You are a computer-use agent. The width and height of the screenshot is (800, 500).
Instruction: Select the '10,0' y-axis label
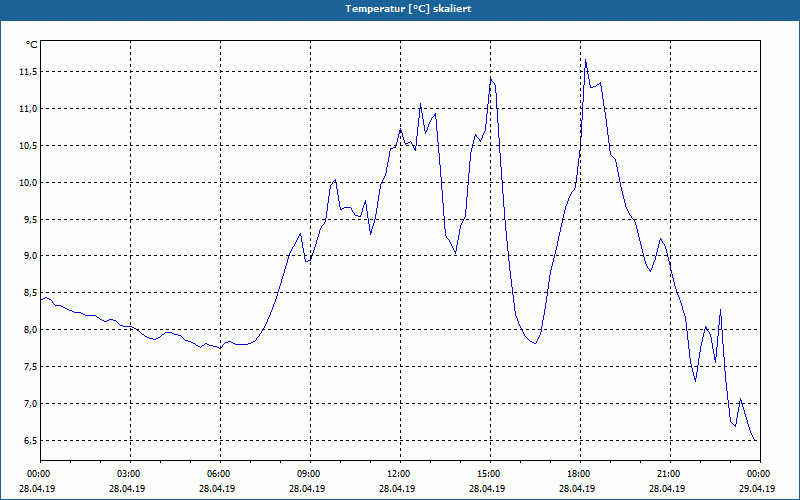[28, 183]
